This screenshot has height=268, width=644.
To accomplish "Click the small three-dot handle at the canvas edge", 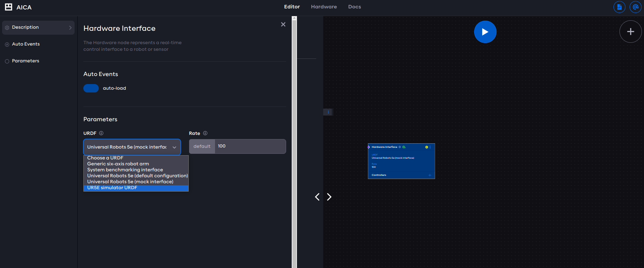I will 328,112.
